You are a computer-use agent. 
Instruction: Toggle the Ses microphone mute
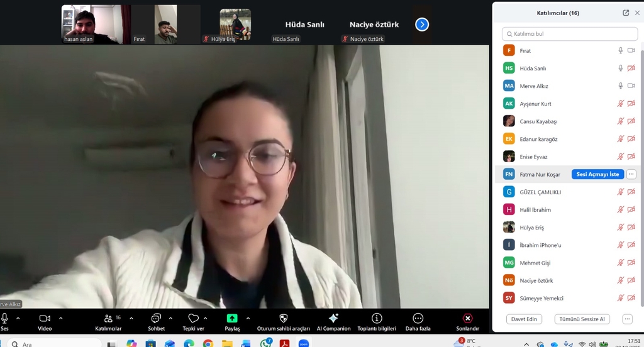[5, 319]
